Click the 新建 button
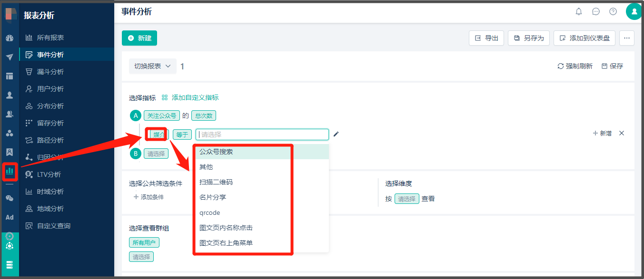The image size is (644, 279). pos(139,38)
